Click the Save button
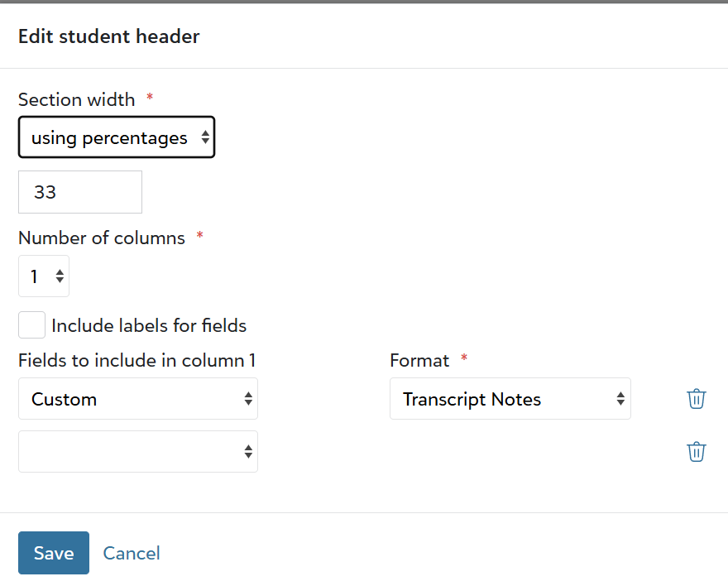Screen dimensions: 728x586 [x=54, y=553]
